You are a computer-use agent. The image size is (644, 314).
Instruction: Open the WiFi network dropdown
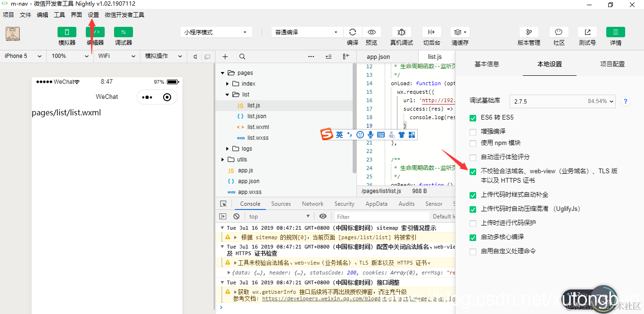point(116,56)
